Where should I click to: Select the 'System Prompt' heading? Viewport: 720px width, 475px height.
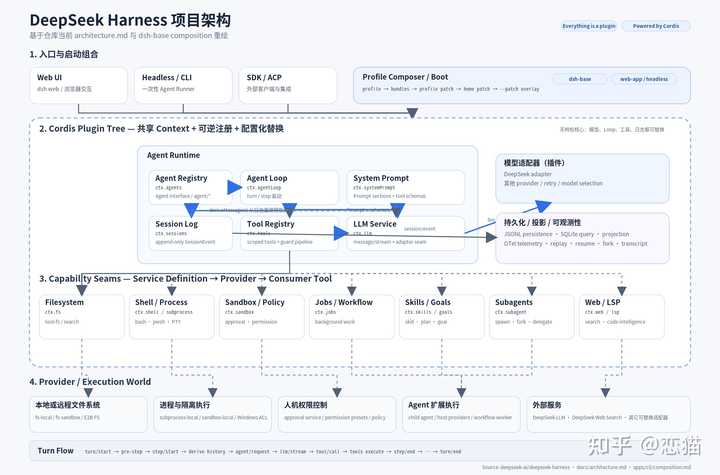tap(381, 178)
